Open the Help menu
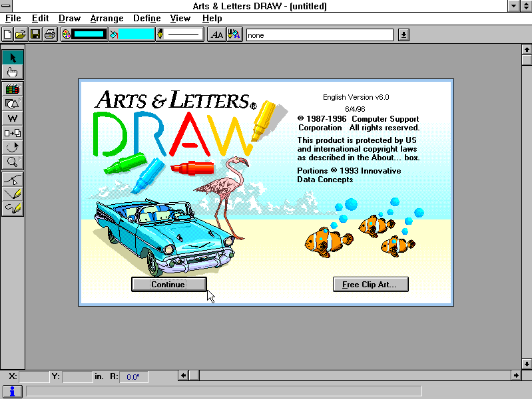Viewport: 532px width, 399px height. click(212, 19)
